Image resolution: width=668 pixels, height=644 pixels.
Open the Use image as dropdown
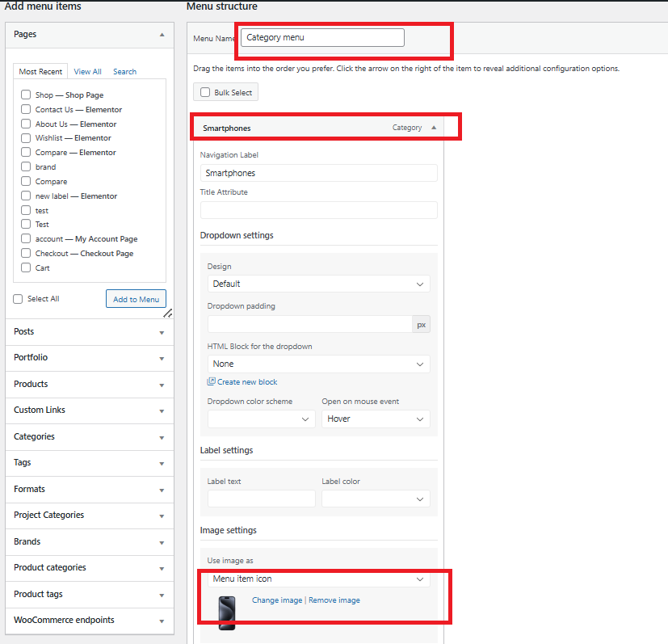click(x=319, y=579)
